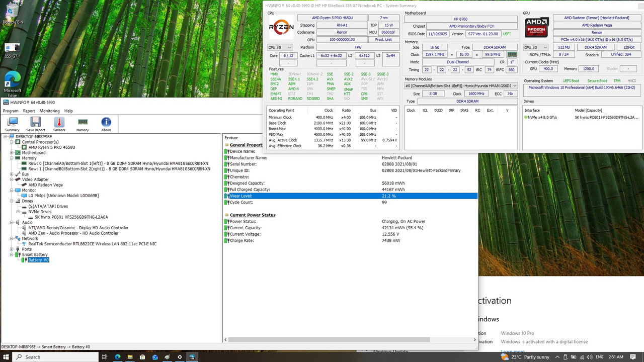Select the RealTek Wireless LAN NIC entry
644x362 pixels.
(92, 244)
